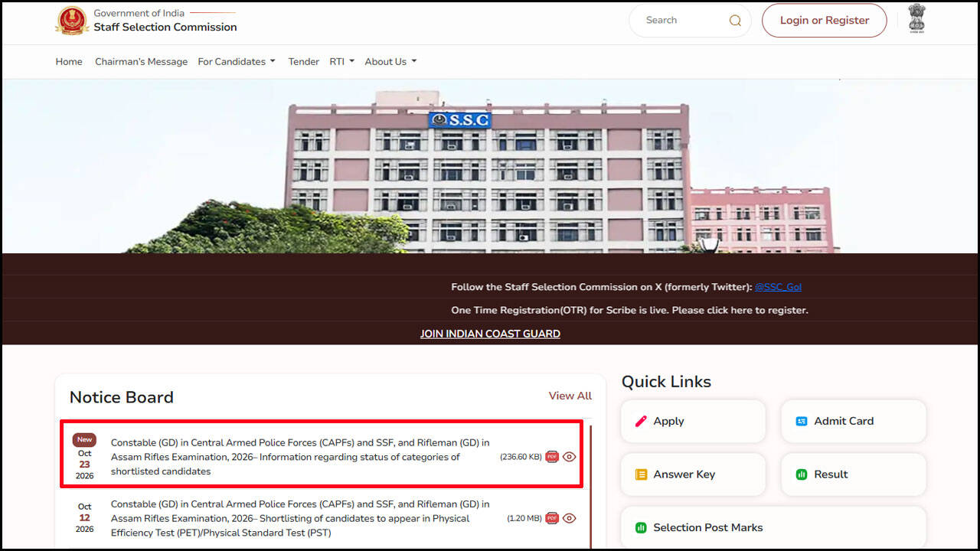Open PDF icon for Oct 12 notice
This screenshot has width=980, height=551.
click(x=552, y=518)
